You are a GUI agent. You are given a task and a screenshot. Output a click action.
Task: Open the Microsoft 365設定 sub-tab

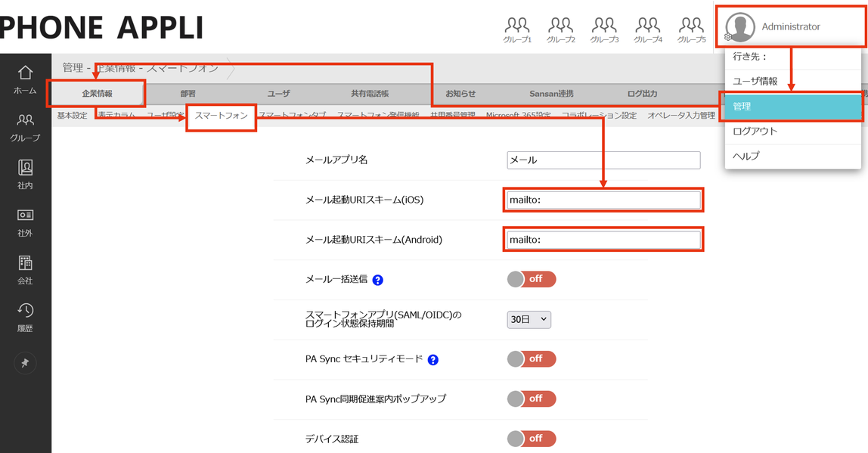[x=518, y=115]
